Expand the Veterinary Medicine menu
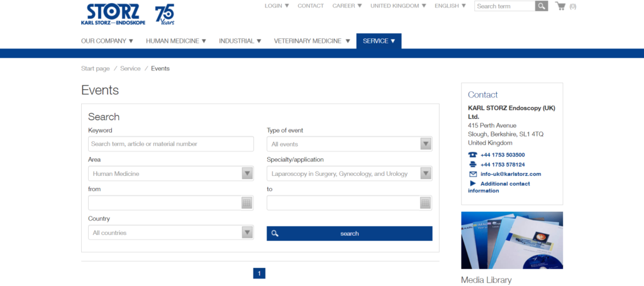644x286 pixels. (312, 41)
